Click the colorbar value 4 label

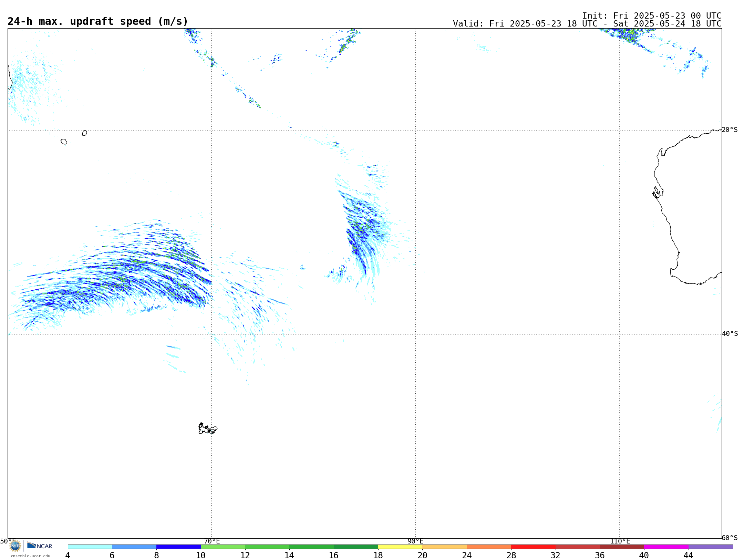pyautogui.click(x=68, y=555)
